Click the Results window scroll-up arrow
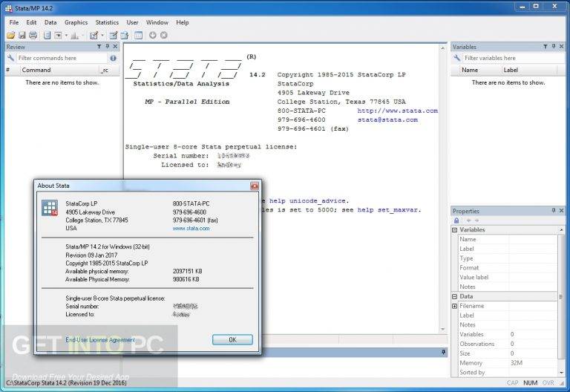The width and height of the screenshot is (570, 392). [443, 48]
